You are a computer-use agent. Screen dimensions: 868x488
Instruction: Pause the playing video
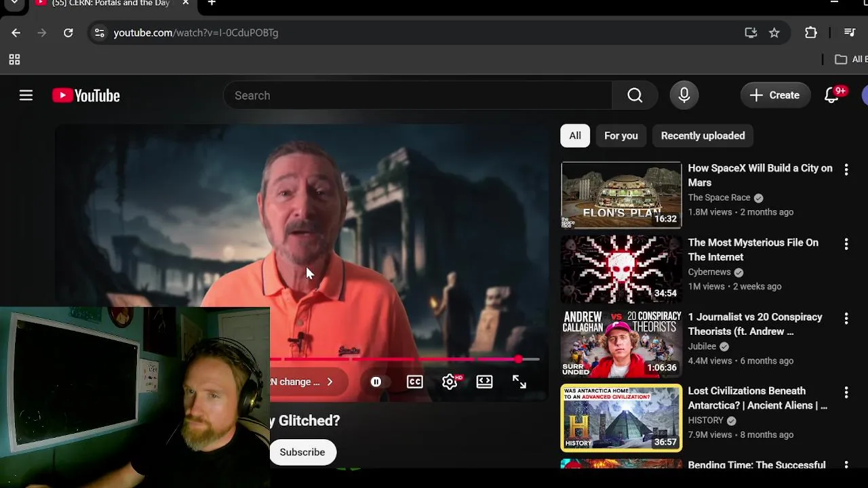(x=376, y=382)
